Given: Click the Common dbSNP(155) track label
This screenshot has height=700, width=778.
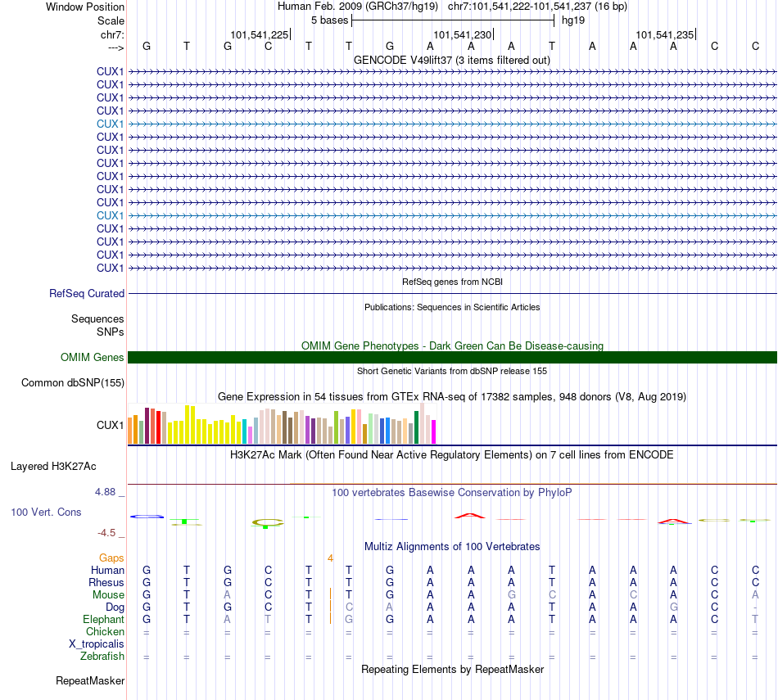Looking at the screenshot, I should point(72,383).
